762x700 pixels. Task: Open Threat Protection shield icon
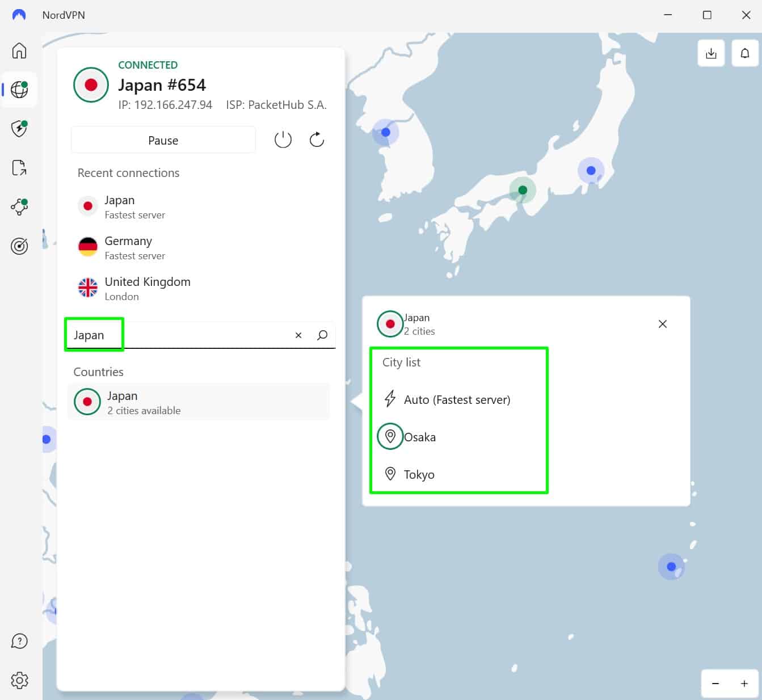coord(19,128)
